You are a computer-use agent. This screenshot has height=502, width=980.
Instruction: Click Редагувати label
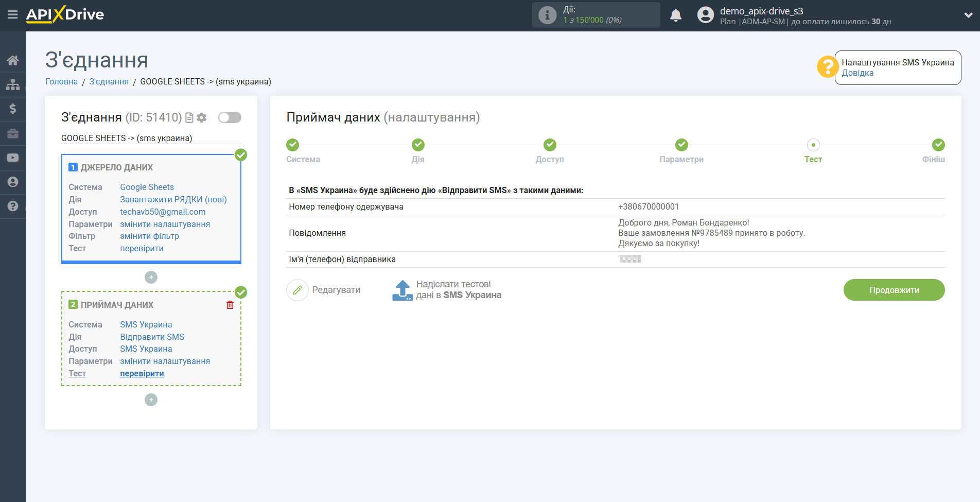click(336, 290)
